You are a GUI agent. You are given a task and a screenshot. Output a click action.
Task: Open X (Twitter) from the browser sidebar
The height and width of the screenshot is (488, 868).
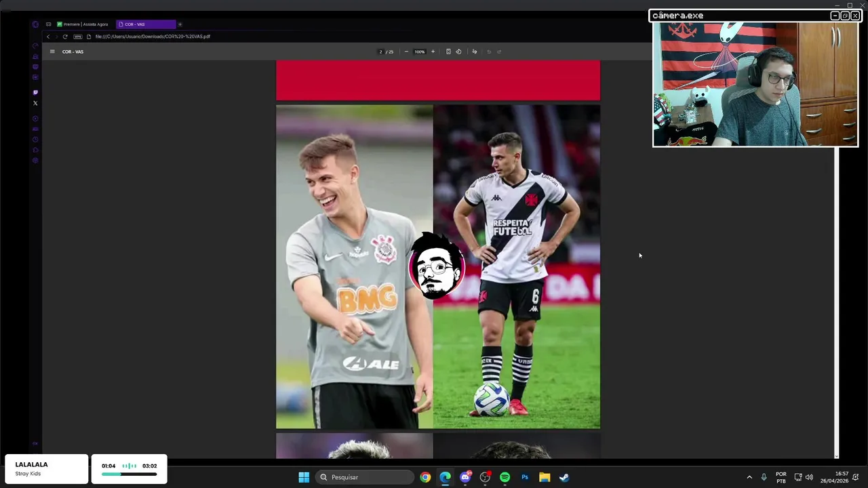point(35,103)
